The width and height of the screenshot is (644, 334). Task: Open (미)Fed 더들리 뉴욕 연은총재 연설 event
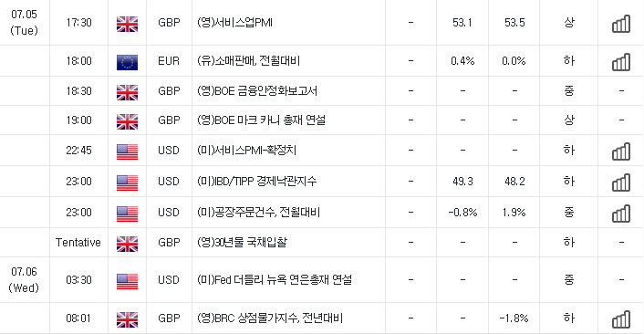click(x=275, y=280)
